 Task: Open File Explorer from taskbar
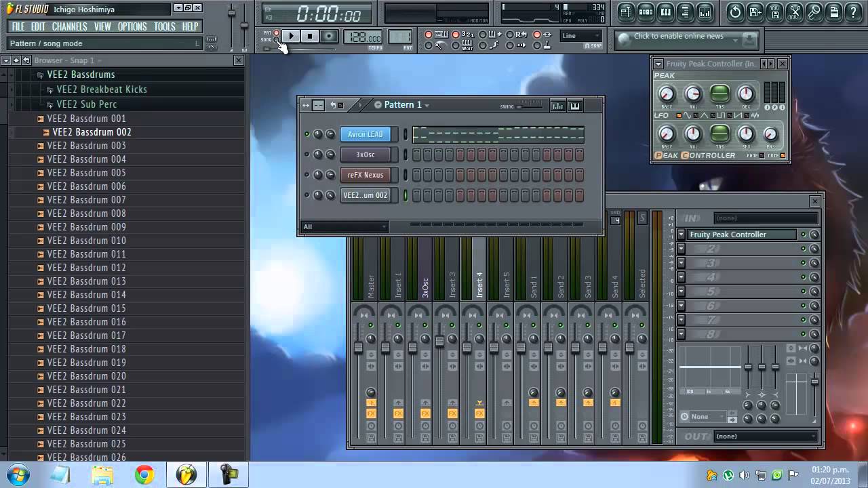point(102,474)
